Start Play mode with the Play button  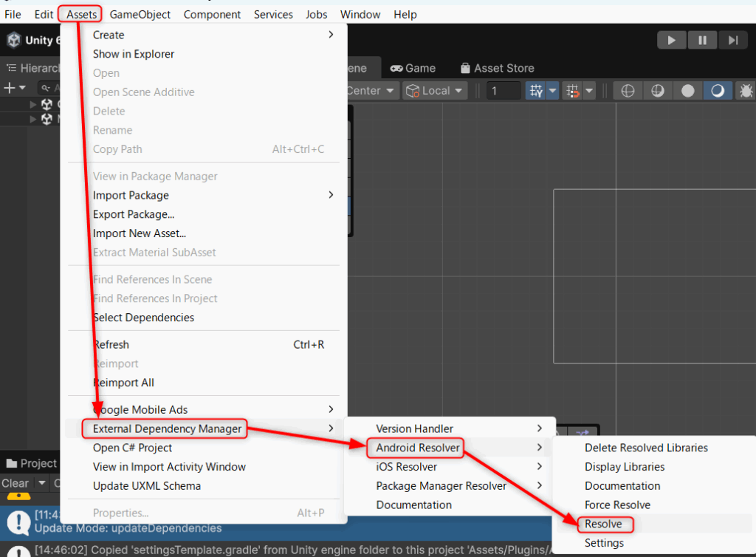(672, 40)
